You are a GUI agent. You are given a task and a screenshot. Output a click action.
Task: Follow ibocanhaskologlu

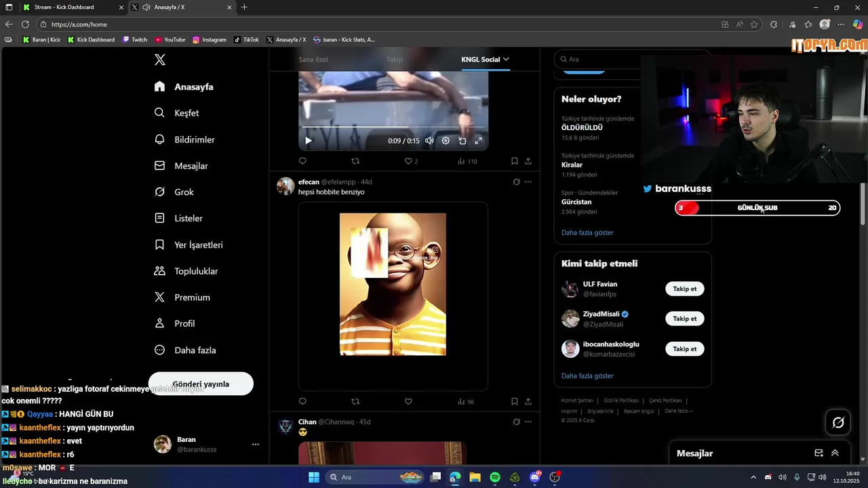point(685,348)
